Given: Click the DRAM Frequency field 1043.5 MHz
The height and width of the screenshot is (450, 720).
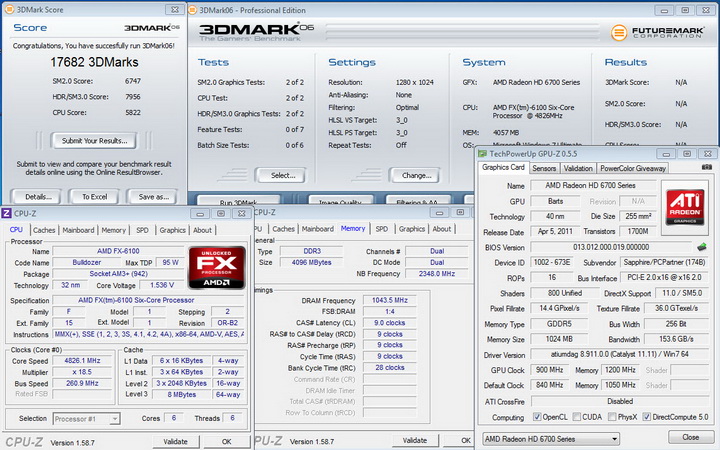Looking at the screenshot, I should tap(390, 300).
